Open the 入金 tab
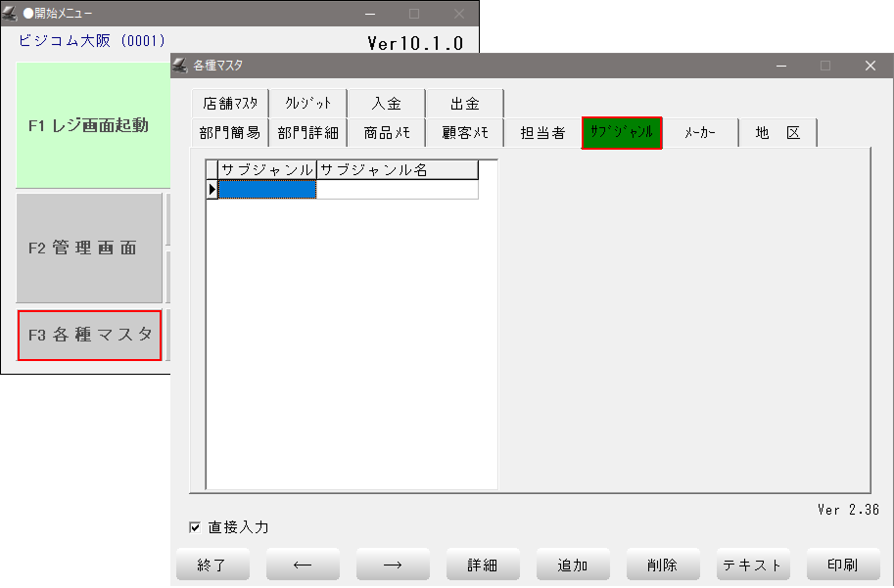Viewport: 894px width, 588px height. click(387, 104)
